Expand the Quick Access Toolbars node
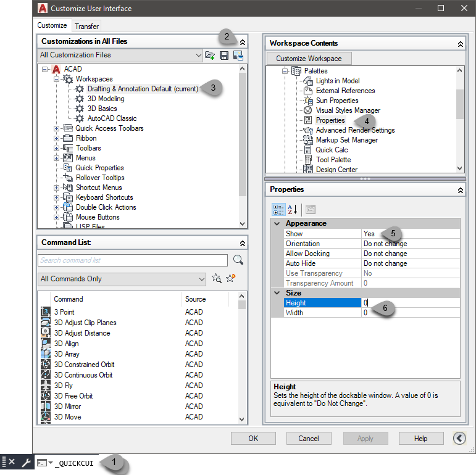Screen dimensions: 476x475 tap(56, 128)
